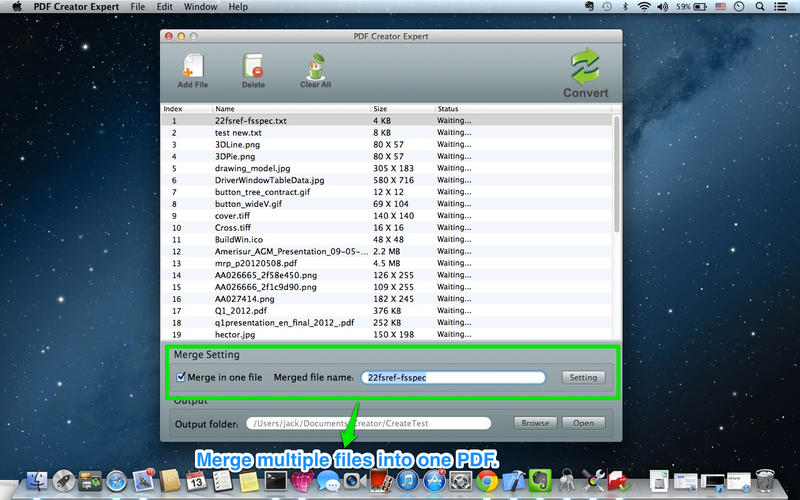The width and height of the screenshot is (800, 500).
Task: Click the Merged file name field
Action: [453, 378]
